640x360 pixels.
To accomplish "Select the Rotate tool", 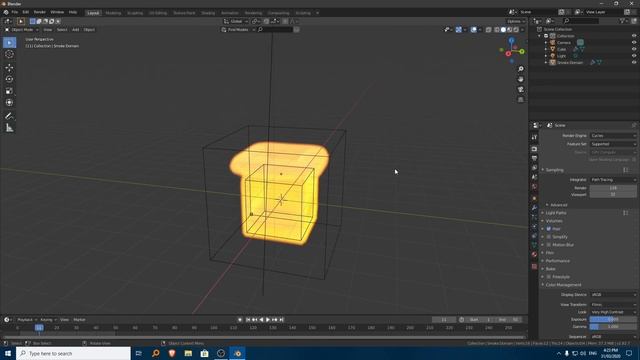I will pos(9,79).
